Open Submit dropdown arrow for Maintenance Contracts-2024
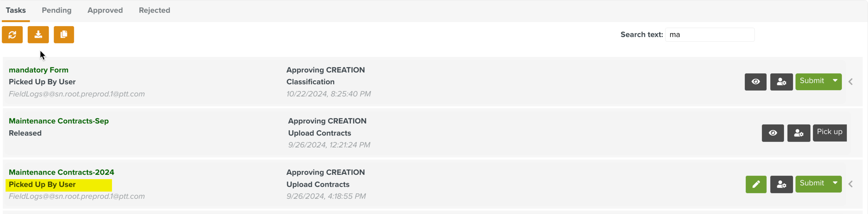Viewport: 868px width, 214px height. [835, 183]
